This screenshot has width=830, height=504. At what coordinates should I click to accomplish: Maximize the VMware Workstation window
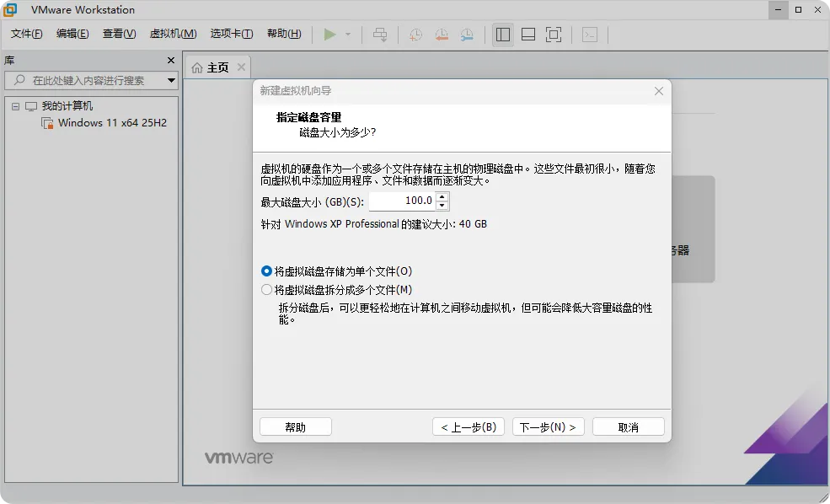point(798,9)
